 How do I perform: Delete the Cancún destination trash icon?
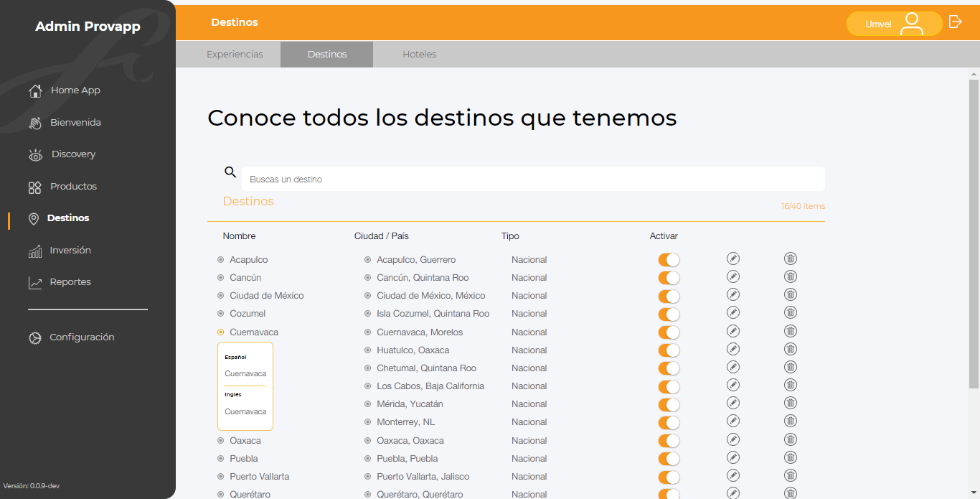791,276
